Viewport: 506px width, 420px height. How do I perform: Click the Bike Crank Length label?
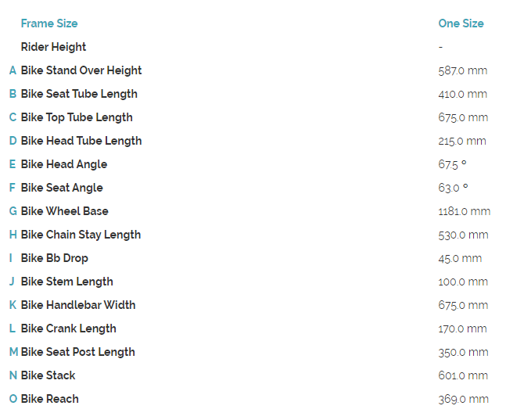click(x=69, y=328)
